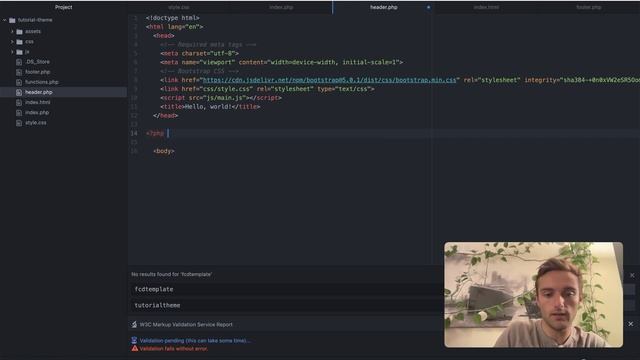
Task: Click the No results found message
Action: pyautogui.click(x=171, y=274)
